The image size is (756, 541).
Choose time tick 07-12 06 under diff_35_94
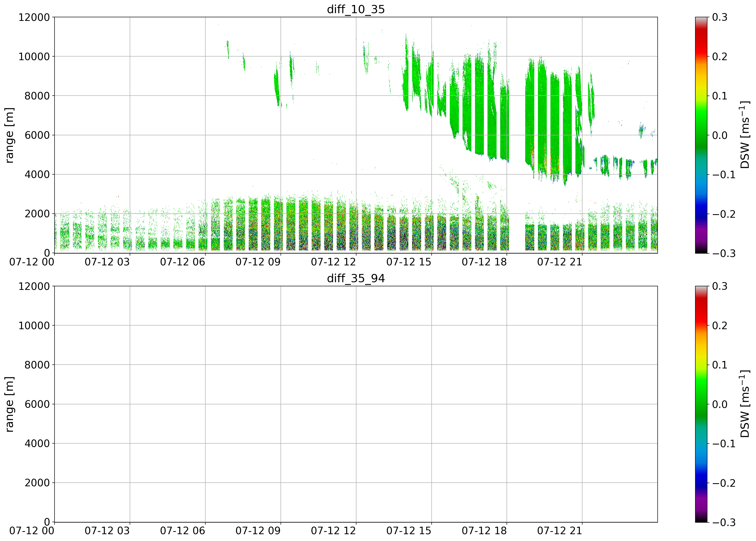(x=183, y=531)
